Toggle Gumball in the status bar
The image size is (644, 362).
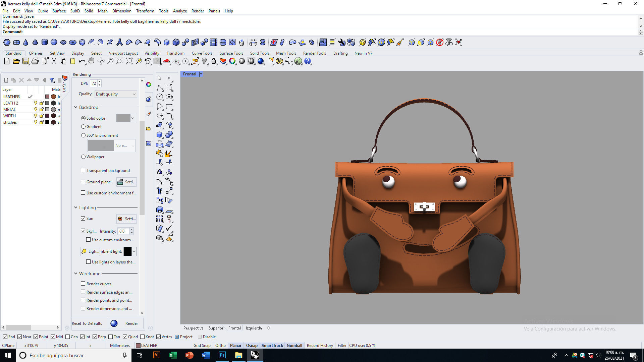pyautogui.click(x=294, y=346)
